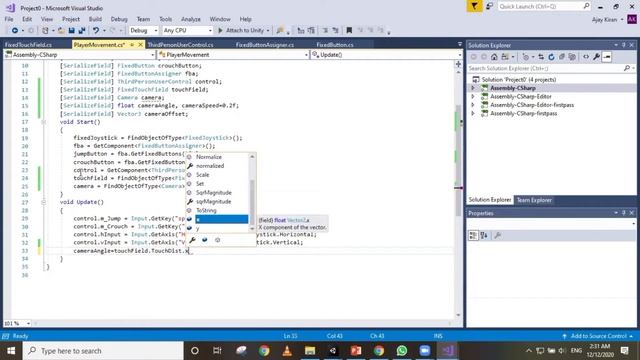Open Chrome from the taskbar
The width and height of the screenshot is (640, 360).
[264, 351]
